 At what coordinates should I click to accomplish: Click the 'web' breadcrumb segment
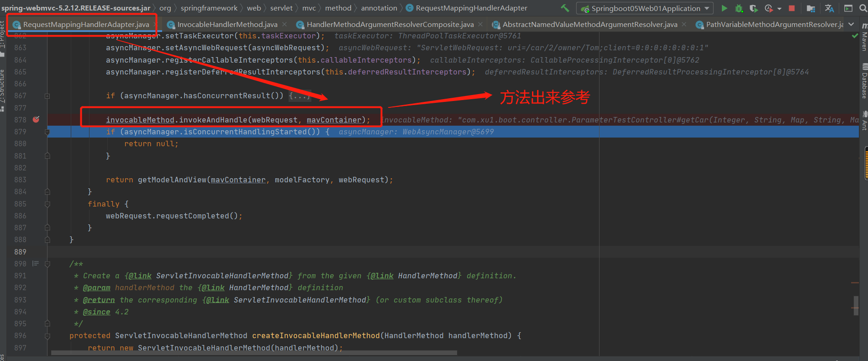tap(254, 8)
